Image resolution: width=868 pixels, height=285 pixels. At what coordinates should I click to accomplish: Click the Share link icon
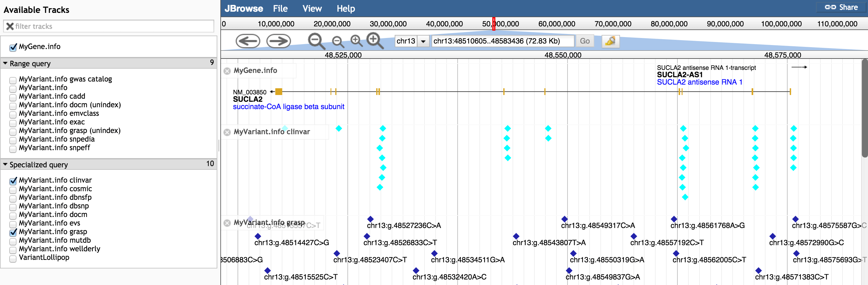830,7
